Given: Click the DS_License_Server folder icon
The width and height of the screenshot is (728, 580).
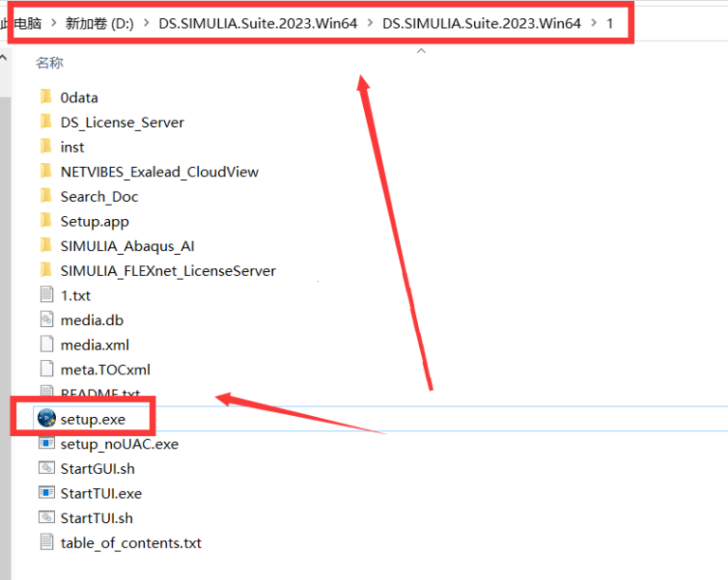Looking at the screenshot, I should [45, 121].
